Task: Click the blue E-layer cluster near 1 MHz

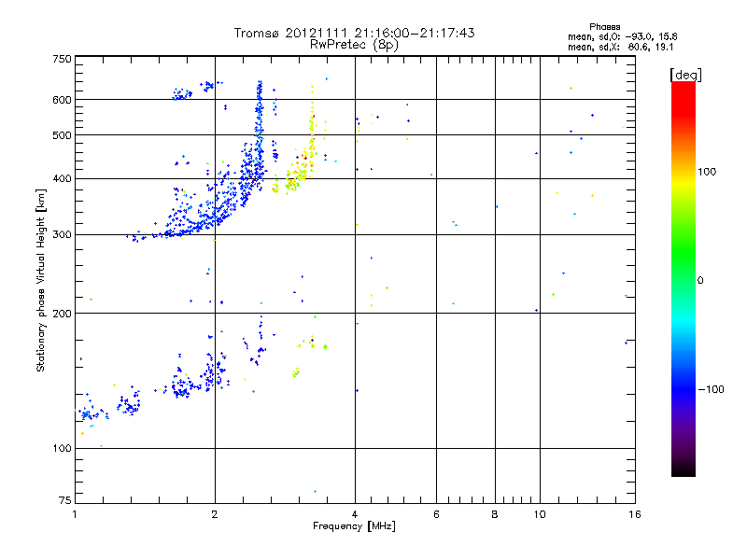Action: click(x=91, y=413)
